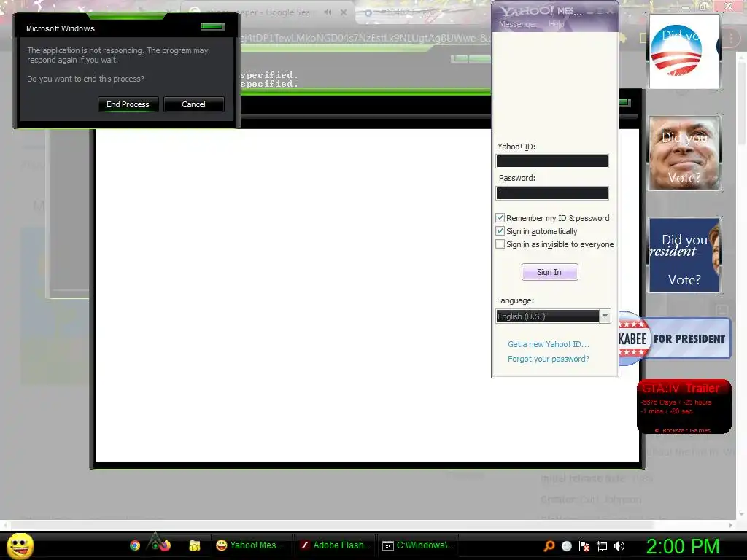Viewport: 747px width, 560px height.
Task: Open the volume speaker tray icon
Action: click(x=619, y=546)
